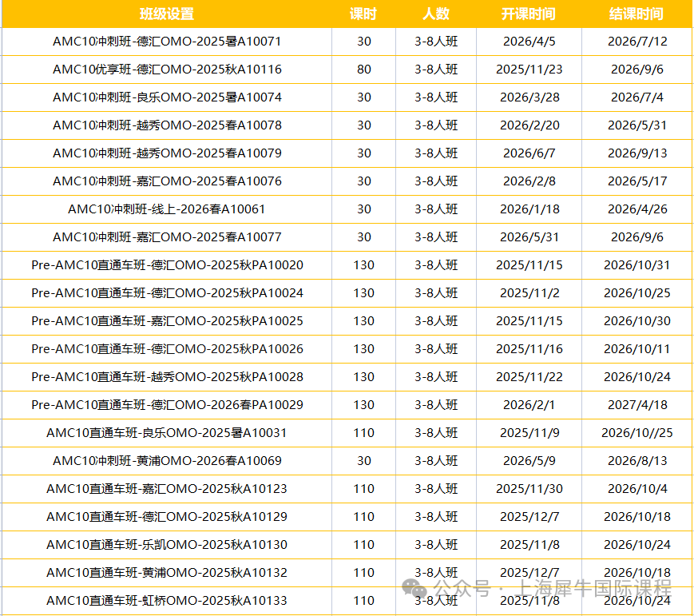Image resolution: width=694 pixels, height=616 pixels.
Task: Click the 人数 column header
Action: pos(436,14)
